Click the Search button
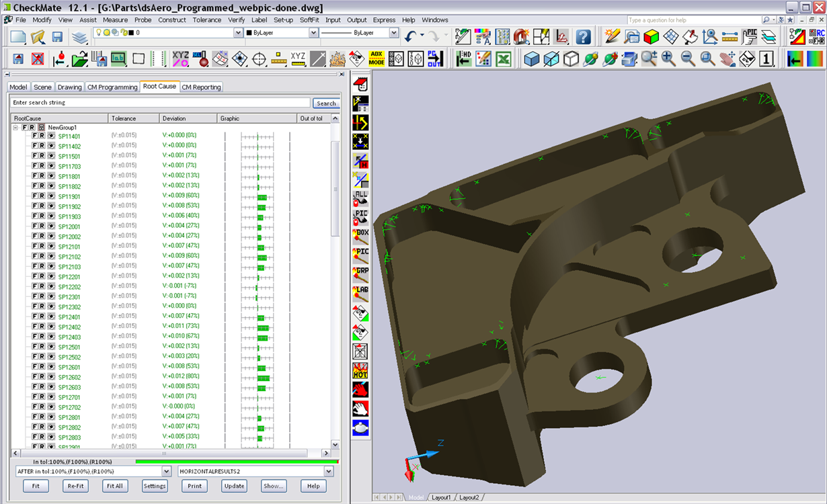827x504 pixels. coord(326,103)
